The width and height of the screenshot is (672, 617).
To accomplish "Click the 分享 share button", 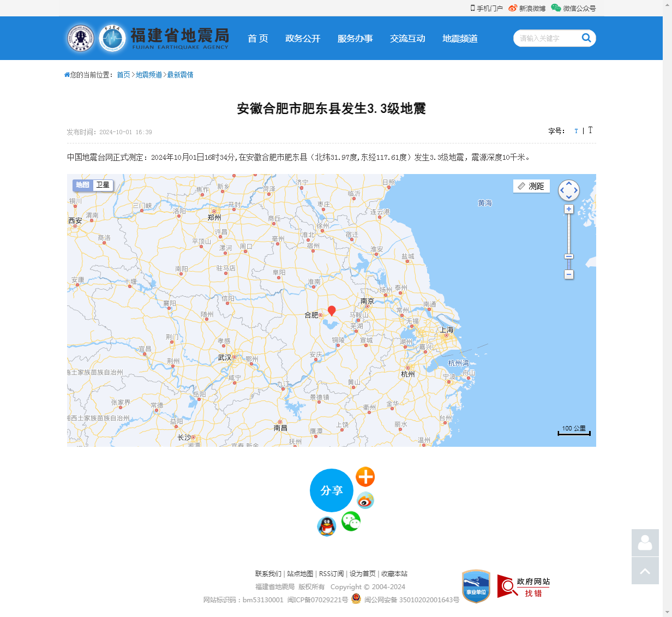I will [332, 490].
